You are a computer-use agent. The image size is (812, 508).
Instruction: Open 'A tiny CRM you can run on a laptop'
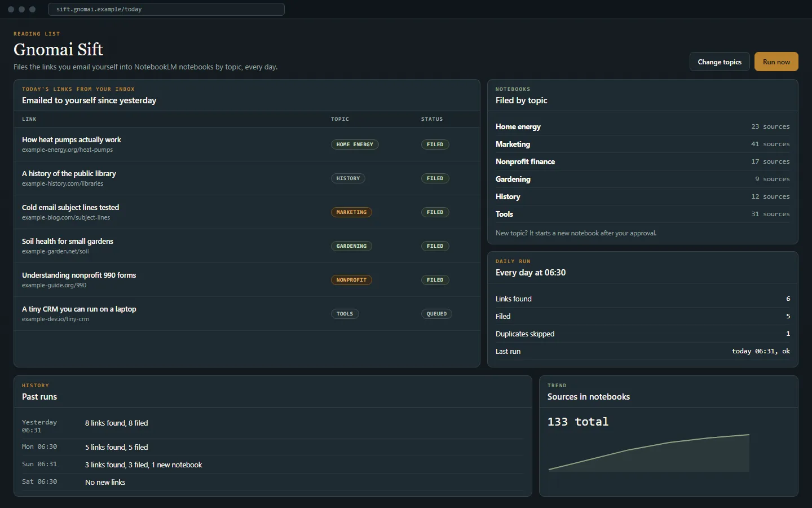click(79, 309)
